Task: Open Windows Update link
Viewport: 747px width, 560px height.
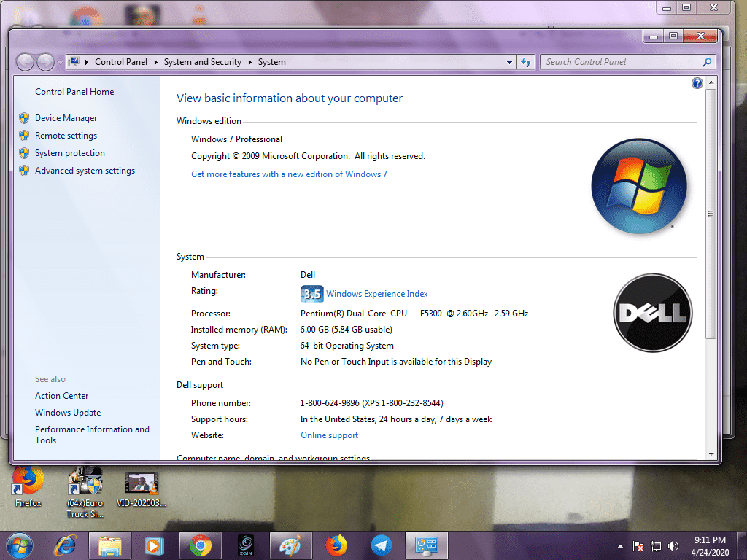Action: [x=68, y=413]
